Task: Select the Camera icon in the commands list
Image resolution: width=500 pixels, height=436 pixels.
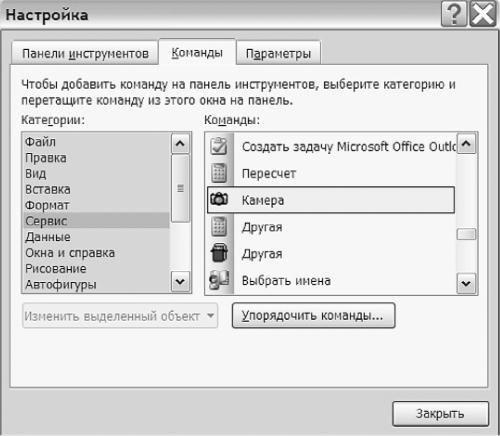Action: (x=219, y=199)
